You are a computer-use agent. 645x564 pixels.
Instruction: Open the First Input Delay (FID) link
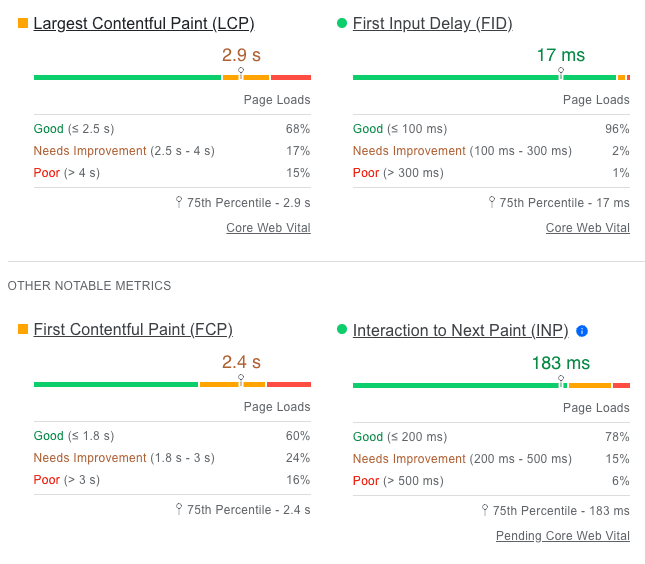coord(433,23)
